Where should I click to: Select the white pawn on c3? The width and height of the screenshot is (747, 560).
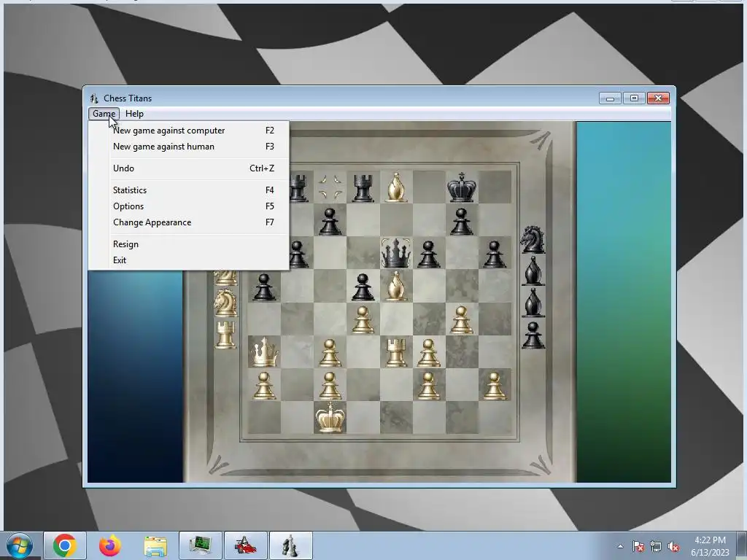330,352
